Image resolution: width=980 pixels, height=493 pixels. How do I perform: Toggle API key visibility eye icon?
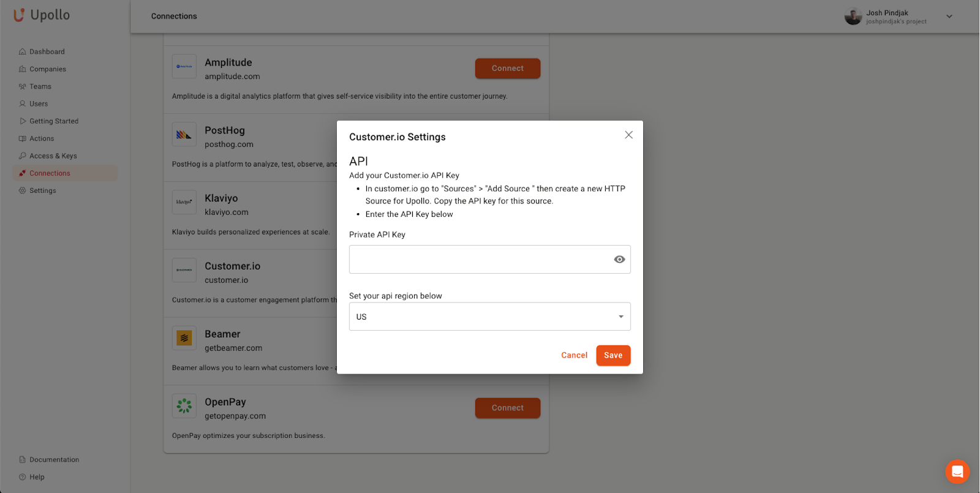(x=619, y=260)
